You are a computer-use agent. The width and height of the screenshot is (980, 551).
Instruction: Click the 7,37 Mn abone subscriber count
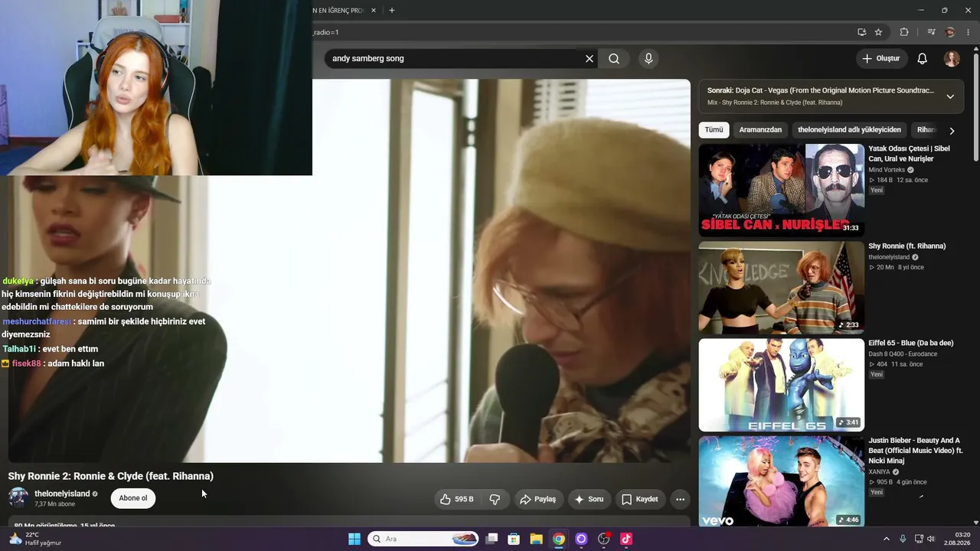[x=55, y=504]
